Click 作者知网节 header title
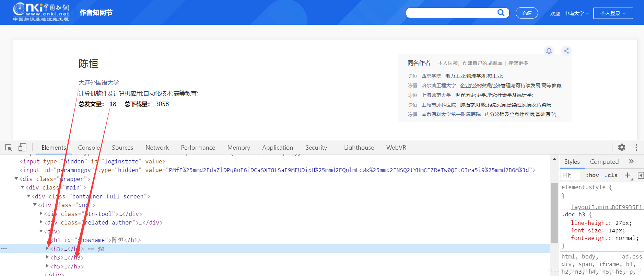 [x=96, y=13]
